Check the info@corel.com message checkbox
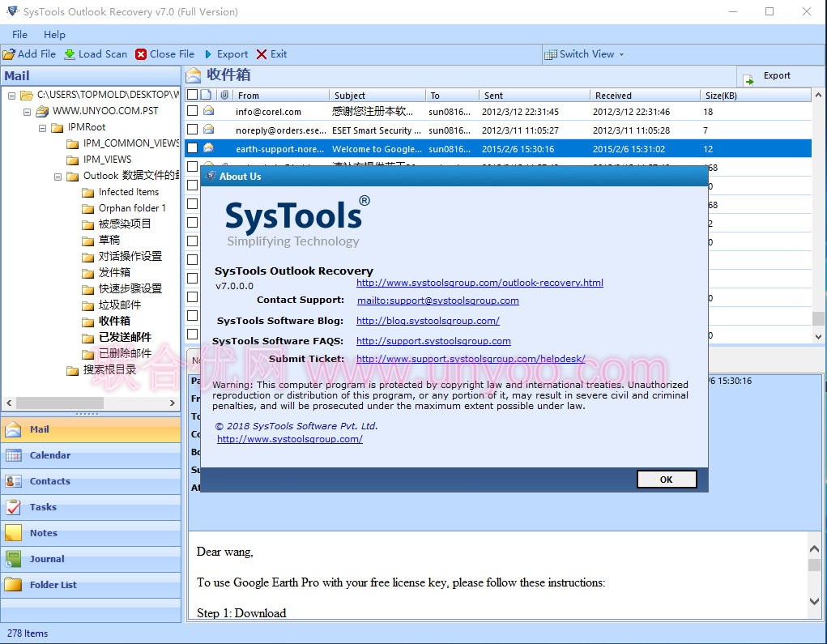 pyautogui.click(x=193, y=111)
